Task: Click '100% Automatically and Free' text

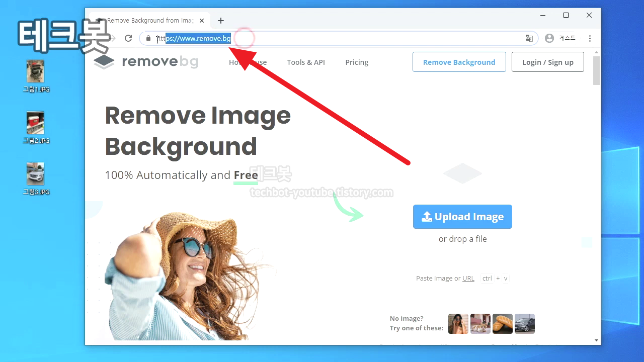Action: 181,175
